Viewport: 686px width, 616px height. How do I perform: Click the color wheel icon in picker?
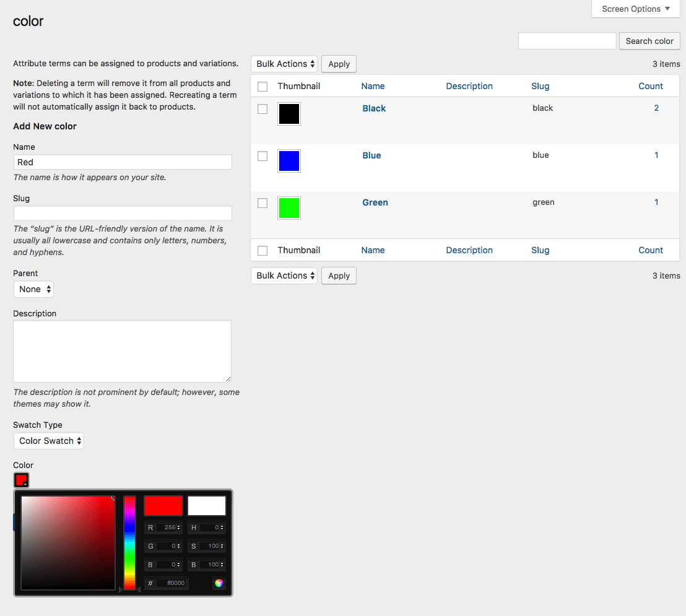[219, 583]
